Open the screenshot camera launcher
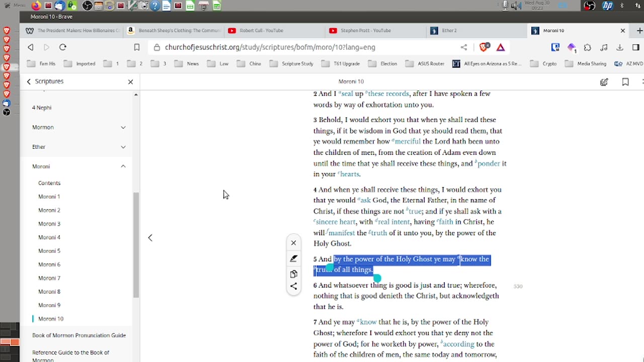 tap(143, 6)
